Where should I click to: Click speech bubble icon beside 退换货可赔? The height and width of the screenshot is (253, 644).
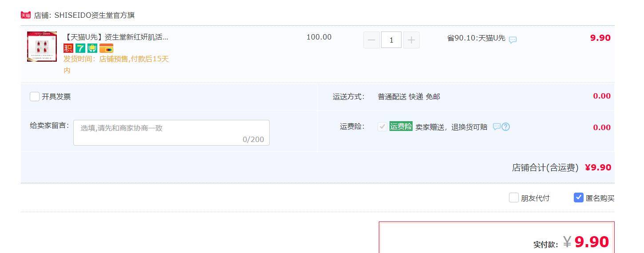(x=497, y=127)
